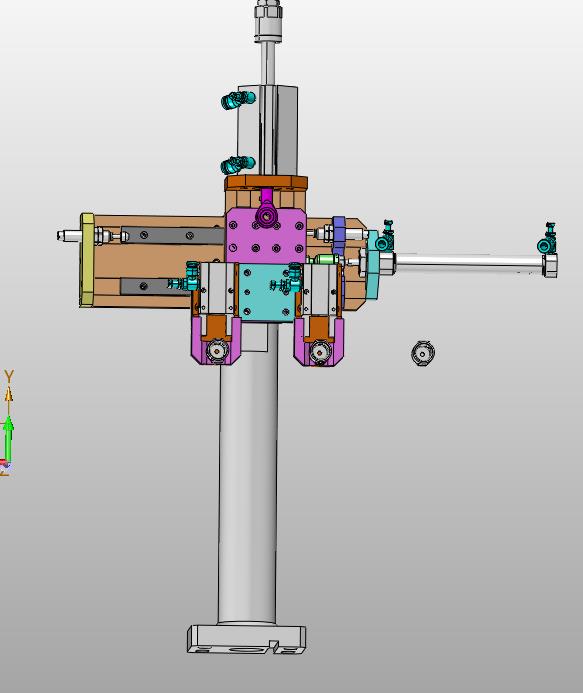
Task: Select the hex nut at horizontal rod's right end
Action: pyautogui.click(x=550, y=265)
